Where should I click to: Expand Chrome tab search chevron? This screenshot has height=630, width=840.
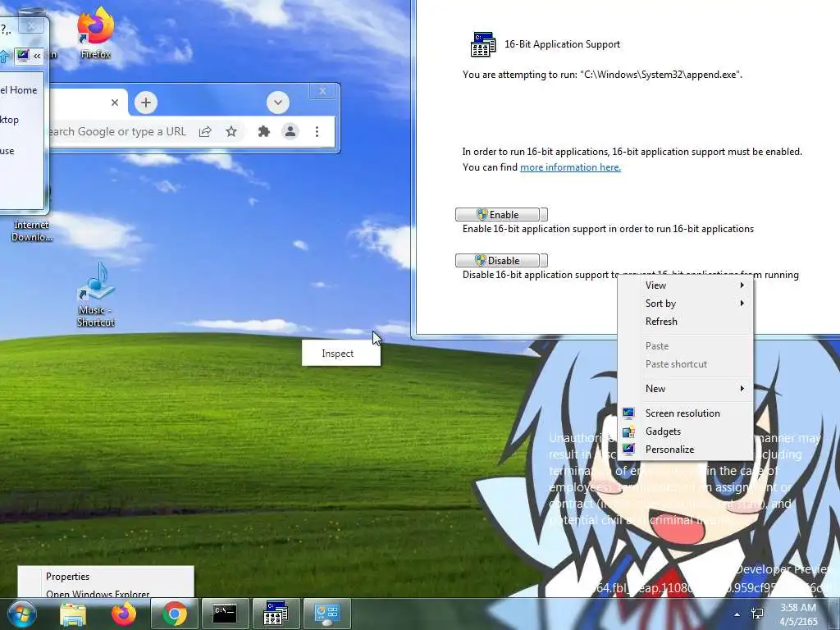point(278,103)
